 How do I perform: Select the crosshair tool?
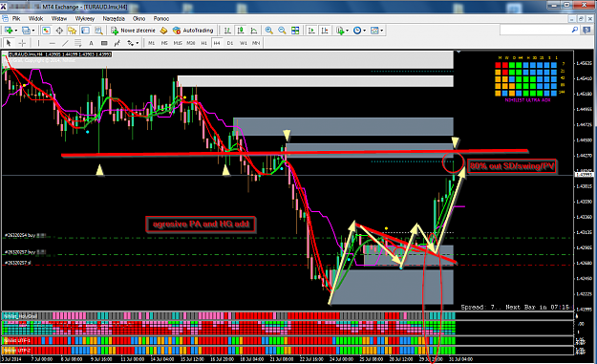(x=22, y=43)
